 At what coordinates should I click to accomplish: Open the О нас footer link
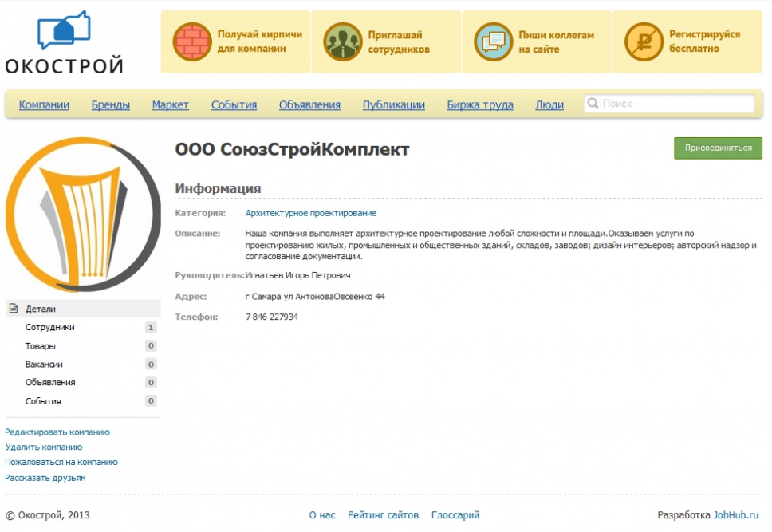coord(322,515)
